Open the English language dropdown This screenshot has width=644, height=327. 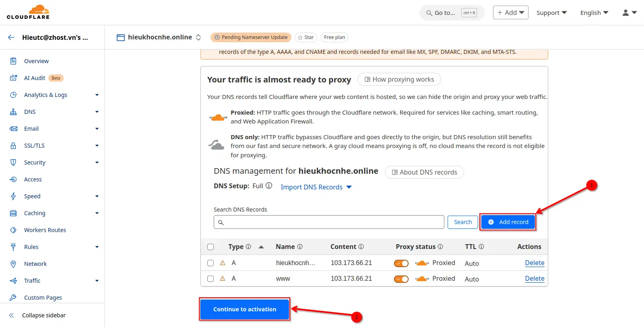[x=594, y=13]
